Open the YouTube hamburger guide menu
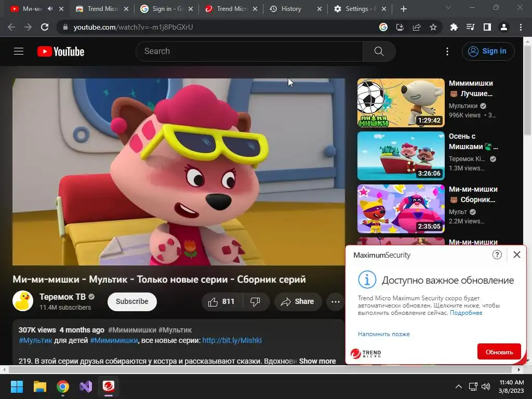This screenshot has height=399, width=532. pos(19,51)
